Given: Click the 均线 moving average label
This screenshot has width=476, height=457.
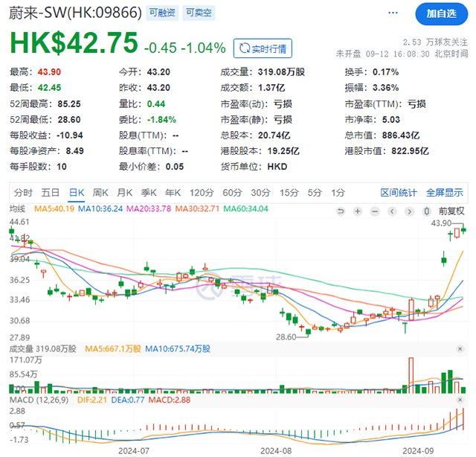Looking at the screenshot, I should click(17, 208).
